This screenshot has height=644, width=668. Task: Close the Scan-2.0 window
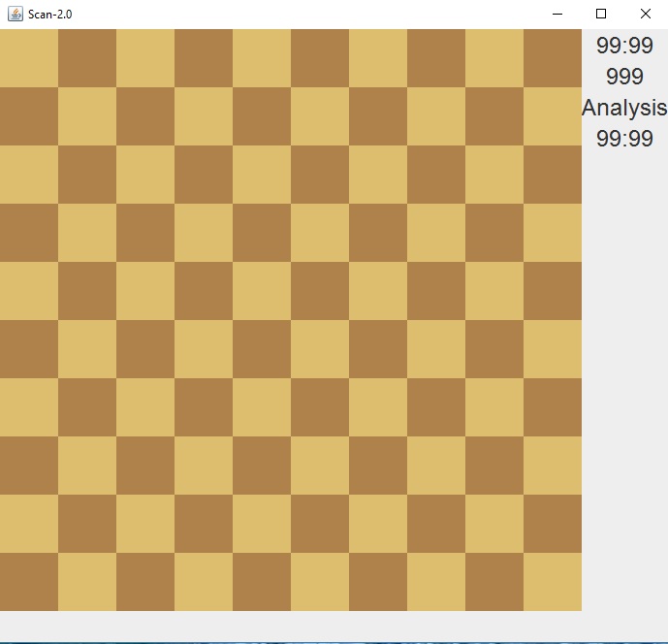click(x=646, y=15)
